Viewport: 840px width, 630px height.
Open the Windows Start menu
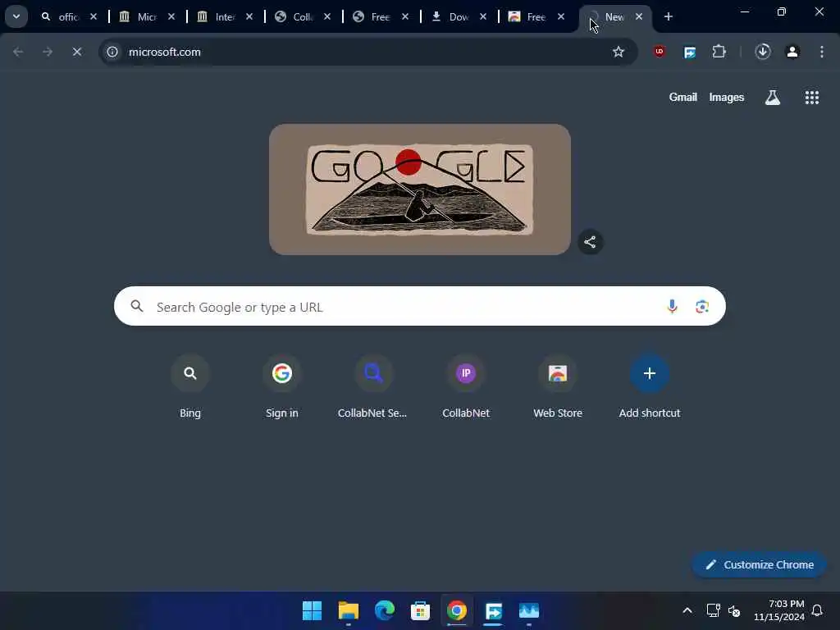(312, 610)
